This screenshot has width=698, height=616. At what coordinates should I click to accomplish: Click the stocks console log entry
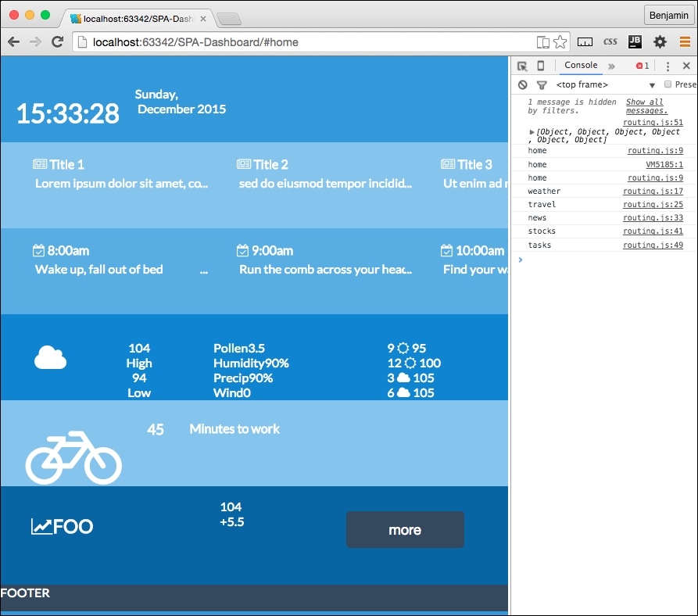pos(542,231)
